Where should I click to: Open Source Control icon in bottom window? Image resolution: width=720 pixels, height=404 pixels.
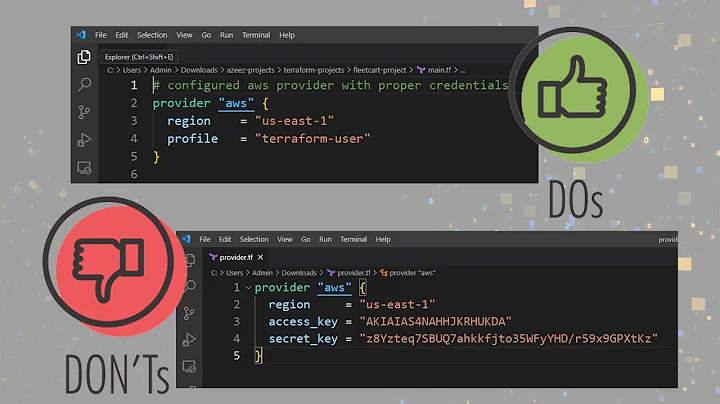coord(189,313)
